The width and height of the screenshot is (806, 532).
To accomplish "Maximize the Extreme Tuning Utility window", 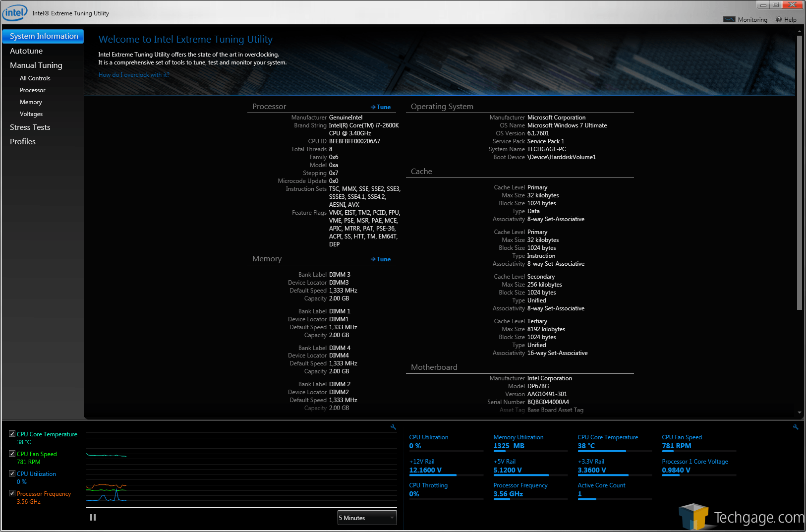I will 776,5.
